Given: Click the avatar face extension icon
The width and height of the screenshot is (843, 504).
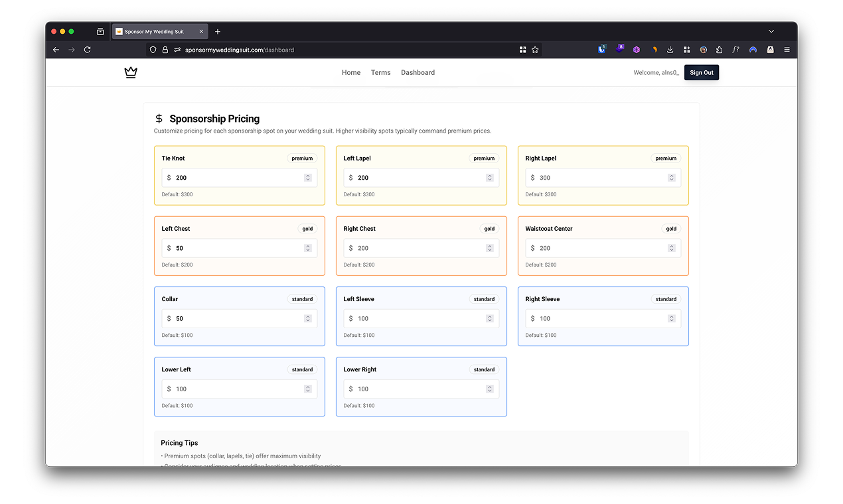Looking at the screenshot, I should pyautogui.click(x=703, y=50).
